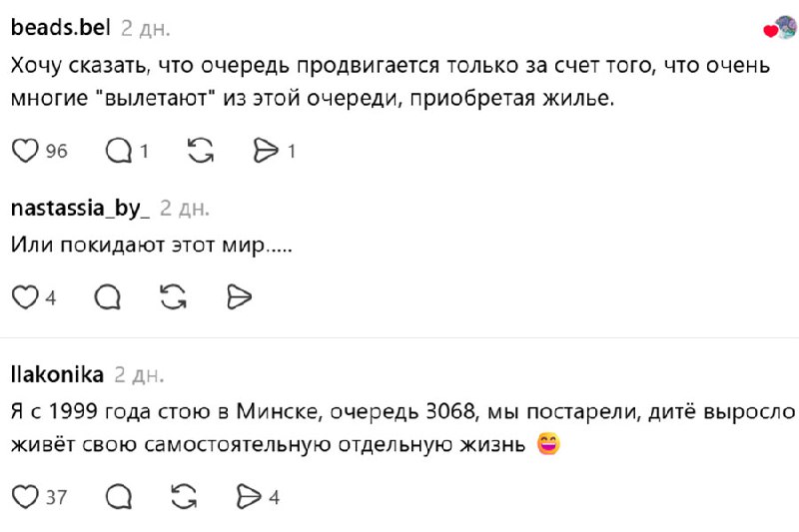Like nastassia_by_'s reply
Viewport: 799px width, 532px height.
pos(23,296)
